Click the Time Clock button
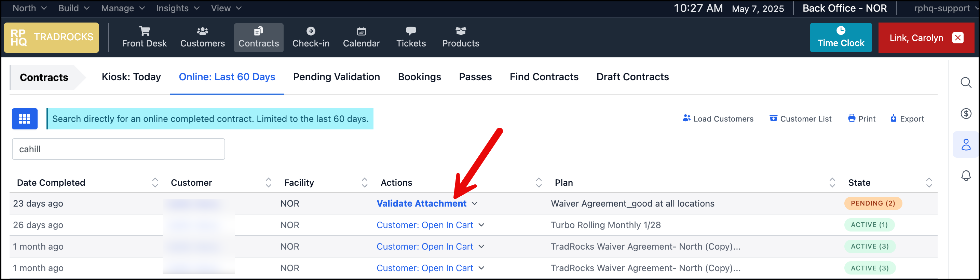This screenshot has height=280, width=980. (841, 38)
